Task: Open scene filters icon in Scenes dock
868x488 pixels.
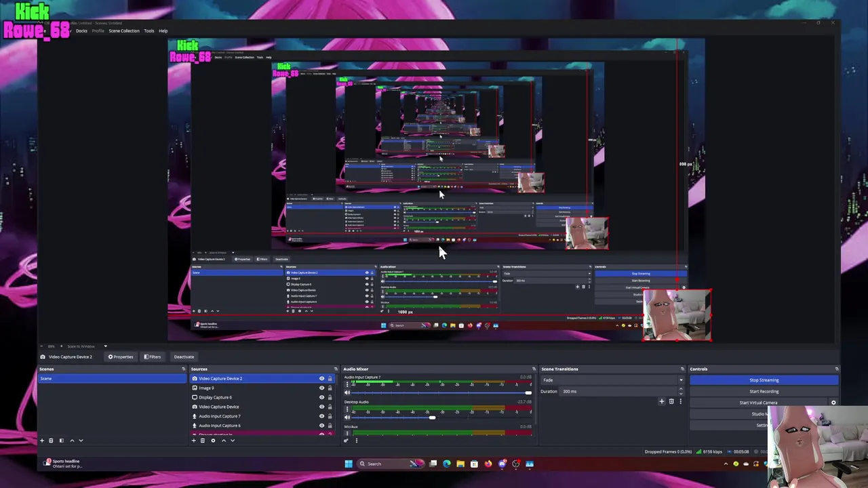Action: coord(61,441)
